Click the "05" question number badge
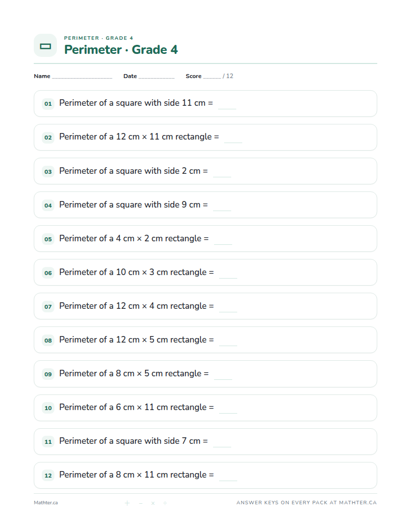The image size is (411, 532). 48,239
